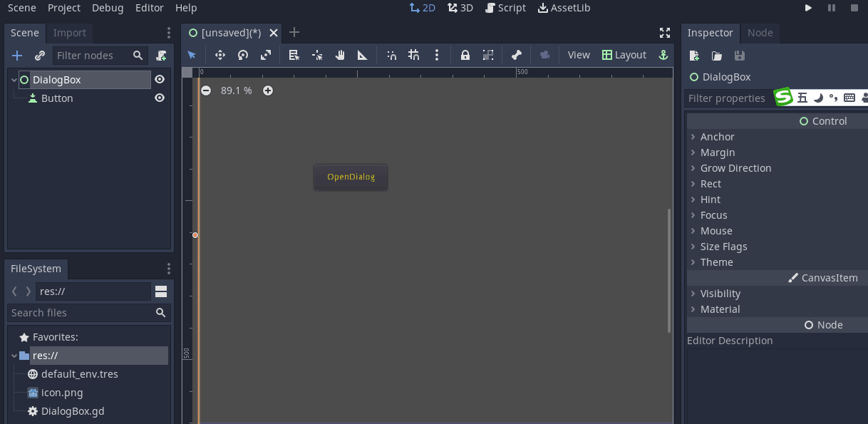
Task: Toggle grid snapping on
Action: [413, 55]
